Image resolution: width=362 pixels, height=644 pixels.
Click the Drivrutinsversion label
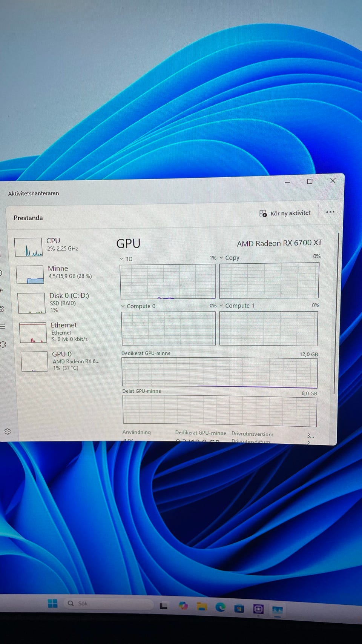coord(252,434)
